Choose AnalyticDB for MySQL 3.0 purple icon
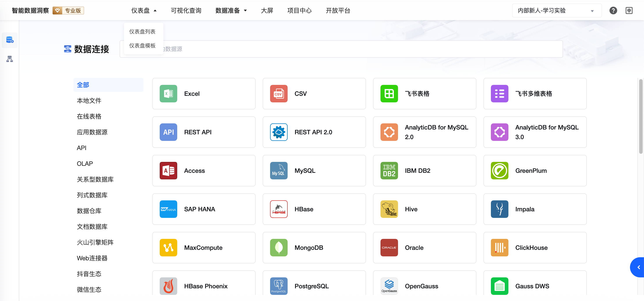 click(x=499, y=132)
